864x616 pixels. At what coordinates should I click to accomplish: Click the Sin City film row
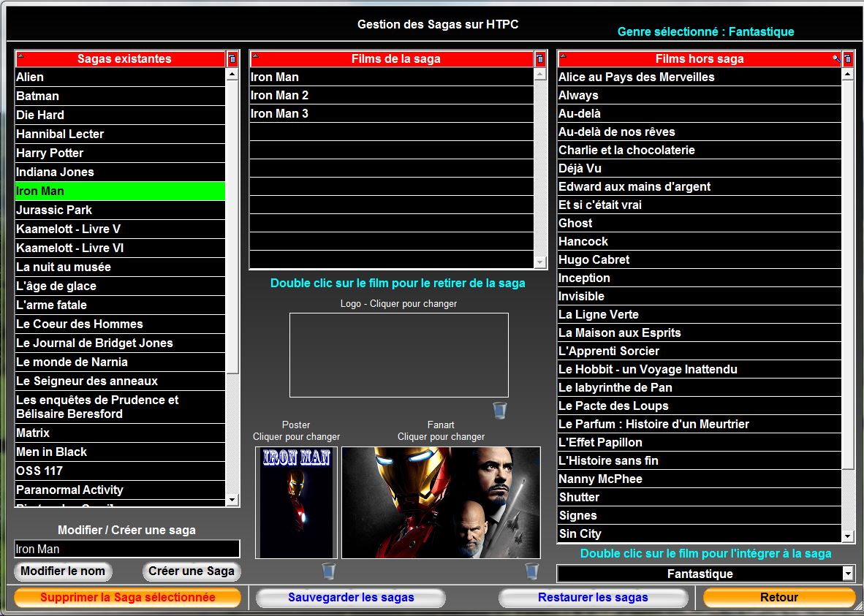(700, 533)
